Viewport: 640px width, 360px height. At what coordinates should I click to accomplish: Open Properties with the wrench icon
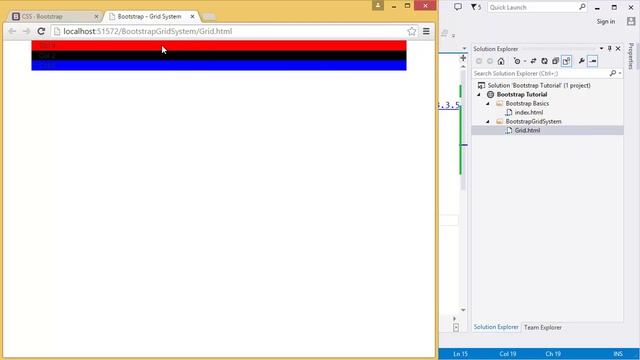pyautogui.click(x=581, y=61)
